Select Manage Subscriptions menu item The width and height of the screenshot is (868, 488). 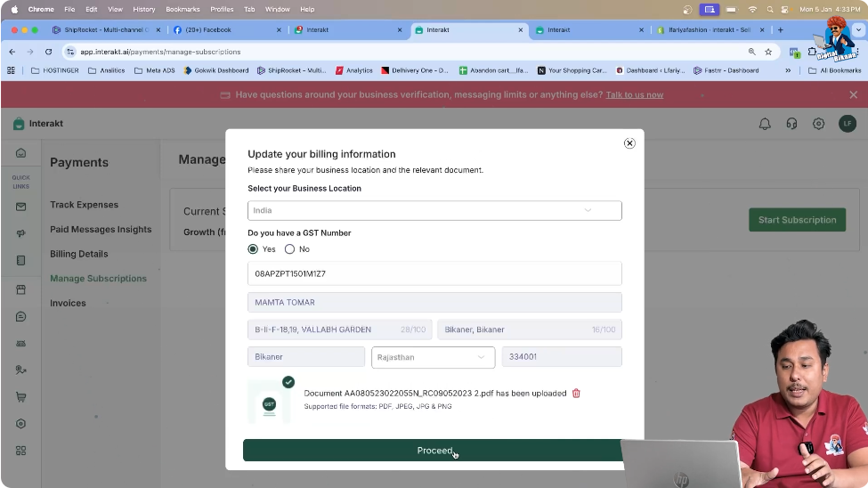tap(99, 279)
